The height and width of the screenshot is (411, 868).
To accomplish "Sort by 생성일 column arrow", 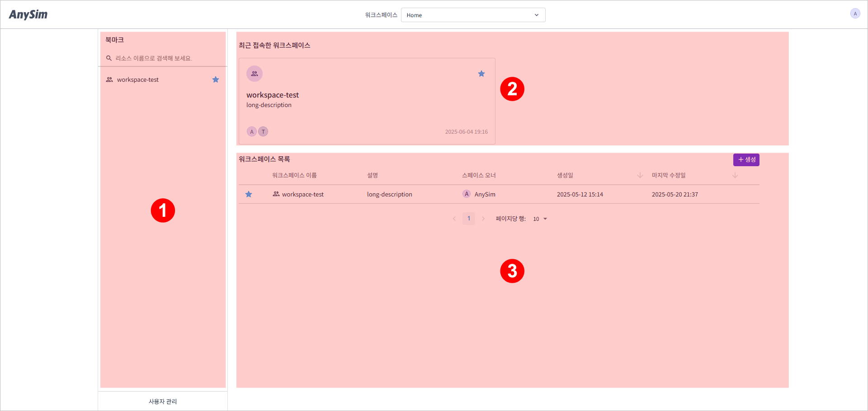I will [640, 175].
